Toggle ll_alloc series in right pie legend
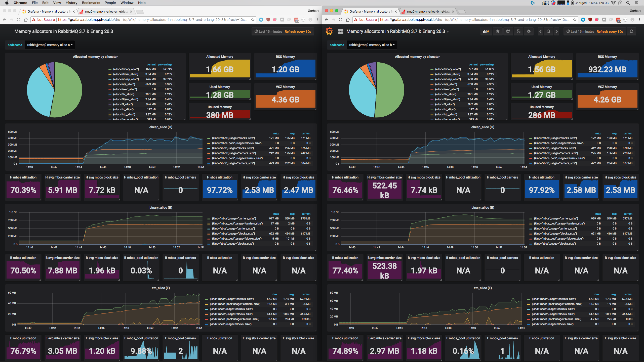 click(x=445, y=104)
